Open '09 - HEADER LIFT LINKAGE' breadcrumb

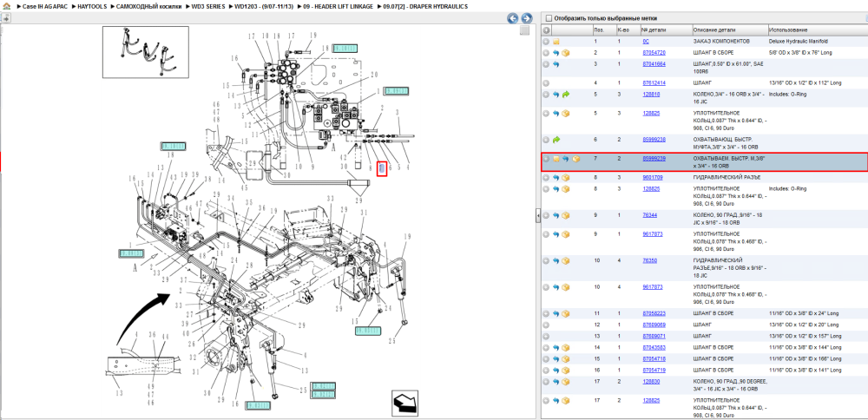(338, 7)
